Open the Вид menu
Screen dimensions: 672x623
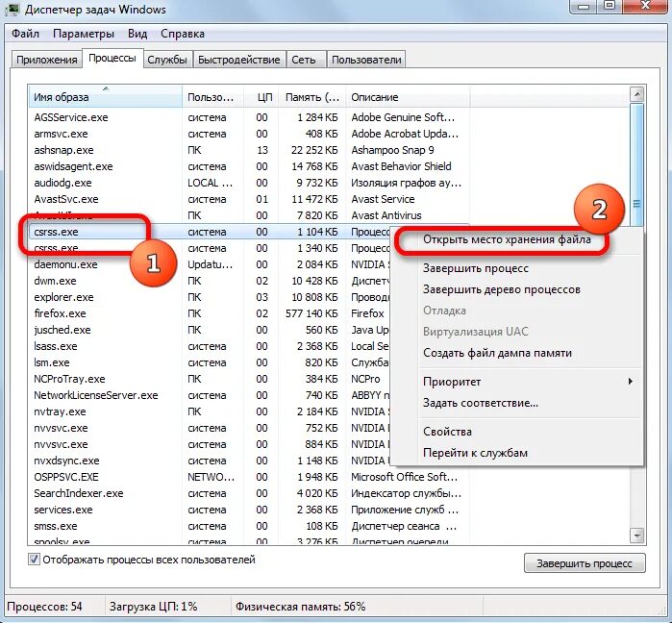[x=137, y=34]
